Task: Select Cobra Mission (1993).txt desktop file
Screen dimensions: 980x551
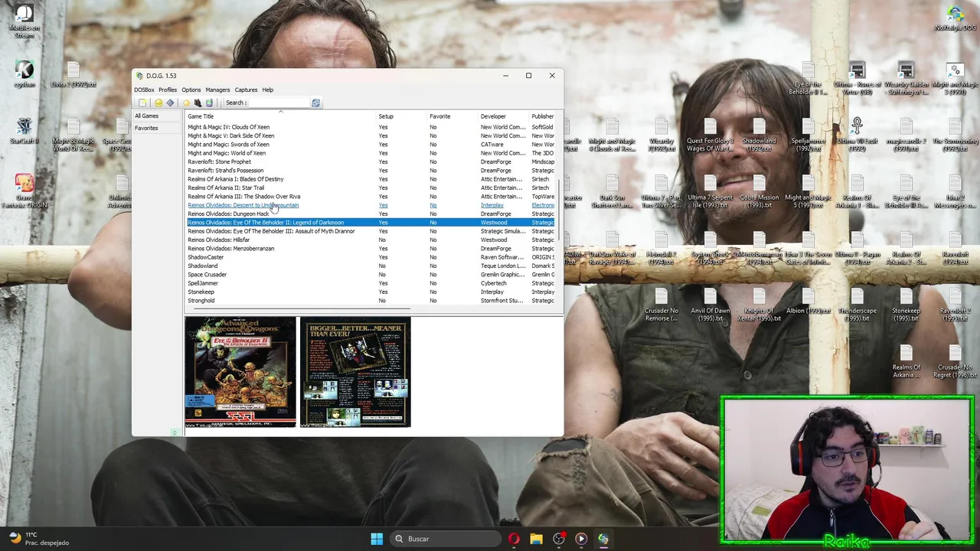Action: (x=759, y=191)
